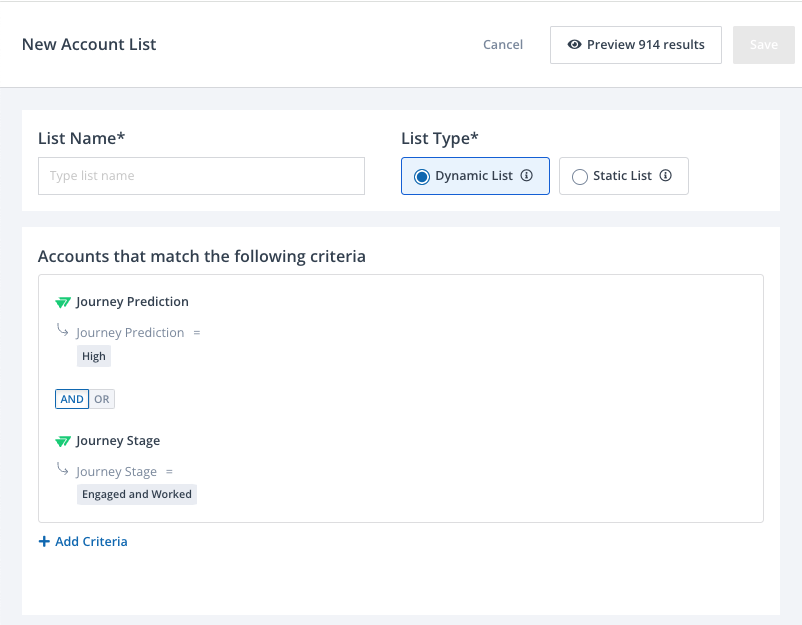This screenshot has width=802, height=625.
Task: Focus the List Name input field
Action: click(x=202, y=176)
